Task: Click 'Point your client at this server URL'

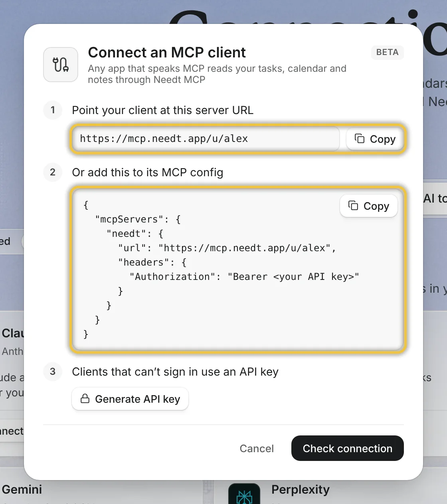Action: click(163, 110)
